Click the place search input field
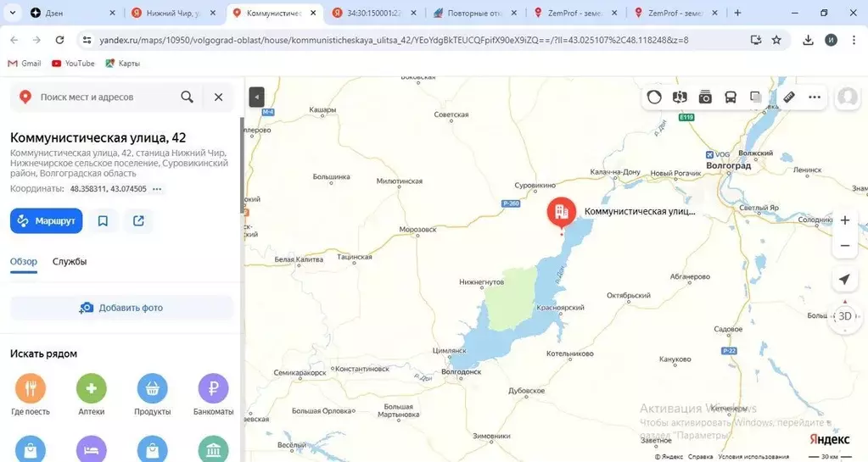The image size is (868, 462). tap(102, 97)
